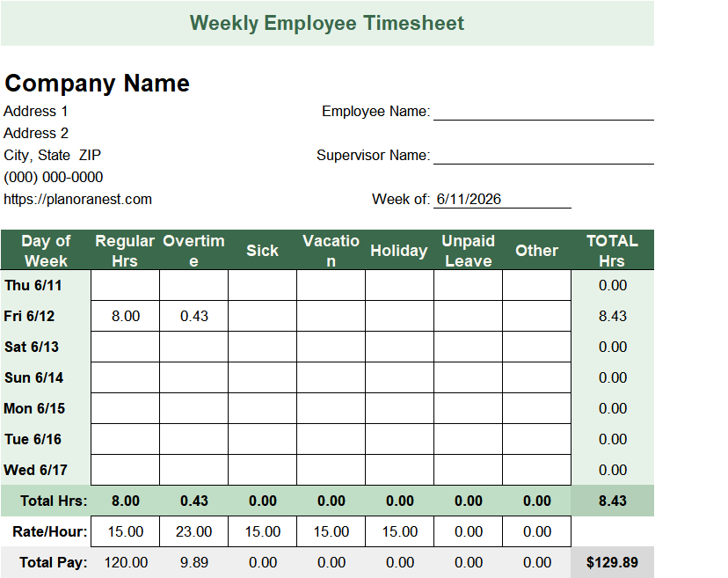
Task: Edit the 0.00 unpaid leave rate cell
Action: pyautogui.click(x=468, y=531)
